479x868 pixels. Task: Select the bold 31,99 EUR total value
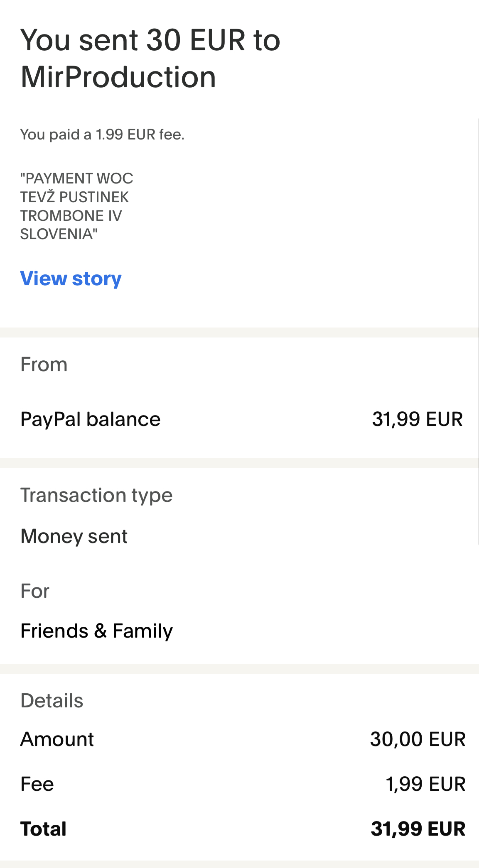[x=418, y=829]
